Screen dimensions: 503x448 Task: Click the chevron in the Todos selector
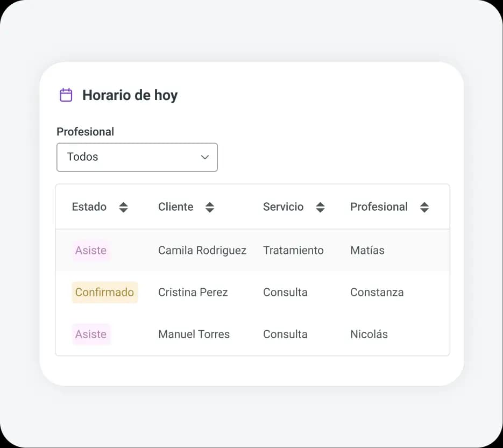tap(204, 157)
